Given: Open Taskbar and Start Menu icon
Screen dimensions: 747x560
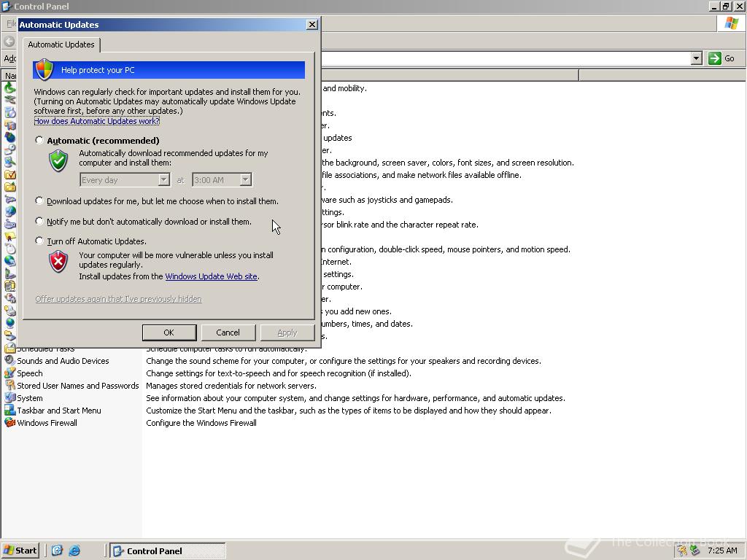Looking at the screenshot, I should (x=9, y=410).
